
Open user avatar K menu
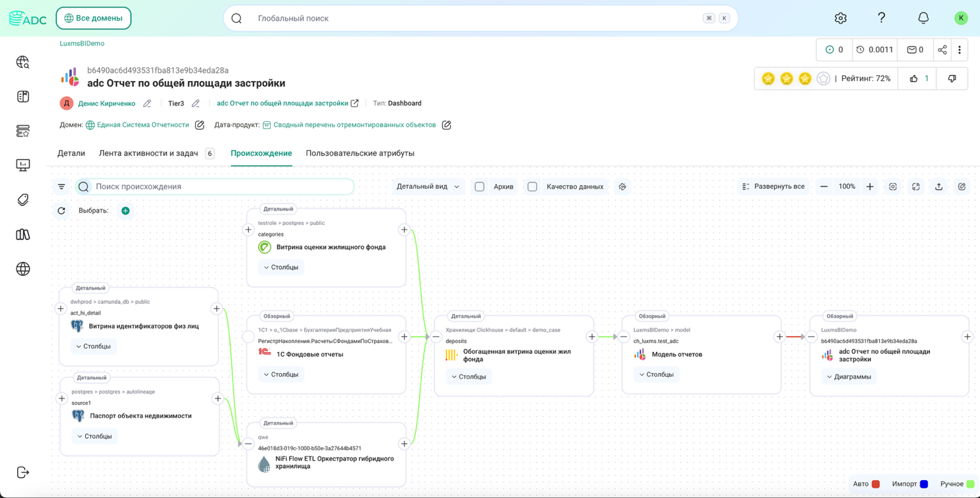pos(961,19)
